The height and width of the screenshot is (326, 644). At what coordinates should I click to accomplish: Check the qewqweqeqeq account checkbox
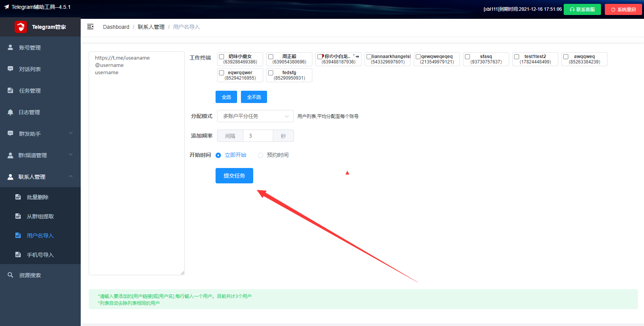[x=418, y=57]
